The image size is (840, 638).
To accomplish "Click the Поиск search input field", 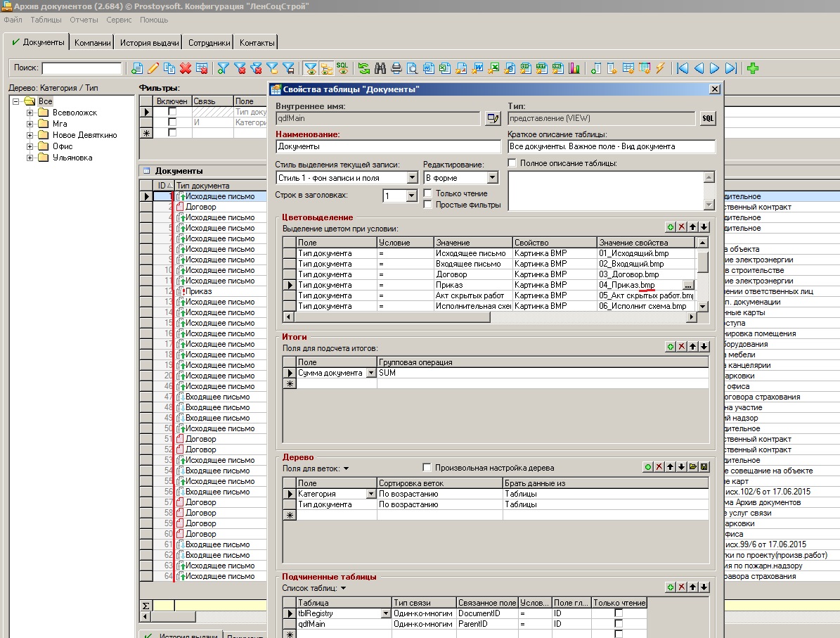I will tap(82, 68).
